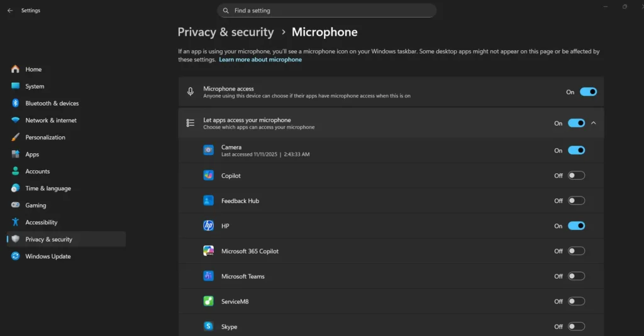The image size is (644, 336).
Task: Click Last accessed 11/11/2025 text under Camera
Action: [265, 154]
